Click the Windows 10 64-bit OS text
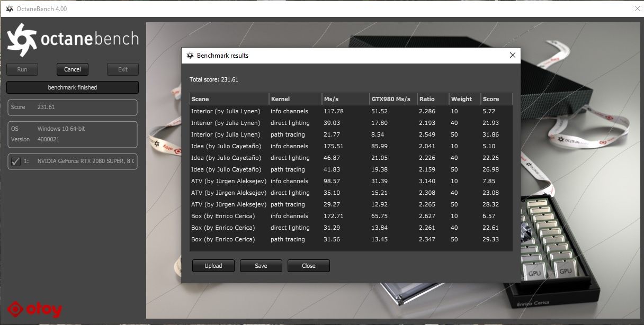Screen dimensions: 644x325 coord(61,129)
